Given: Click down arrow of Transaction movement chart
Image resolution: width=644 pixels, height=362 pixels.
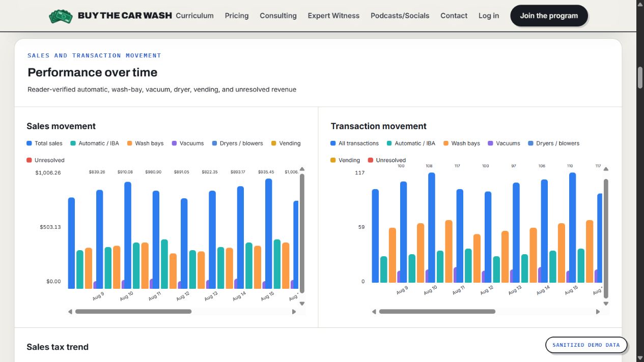Looking at the screenshot, I should coord(606,304).
